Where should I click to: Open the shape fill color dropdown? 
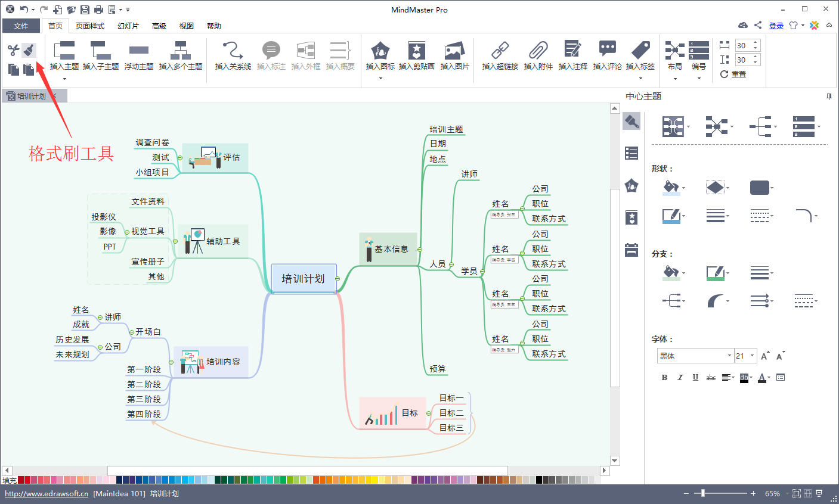(683, 188)
